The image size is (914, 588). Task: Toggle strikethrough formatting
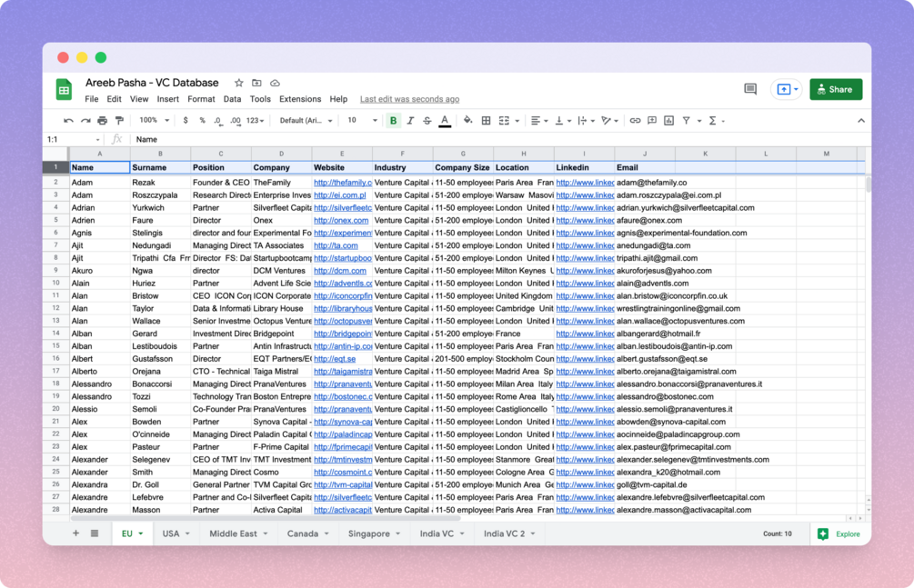coord(427,121)
